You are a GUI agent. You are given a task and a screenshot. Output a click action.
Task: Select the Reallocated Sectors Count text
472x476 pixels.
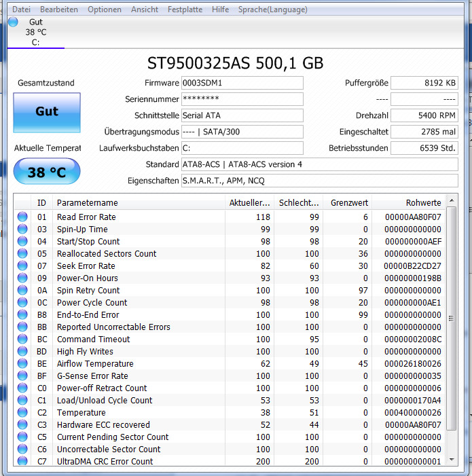107,253
